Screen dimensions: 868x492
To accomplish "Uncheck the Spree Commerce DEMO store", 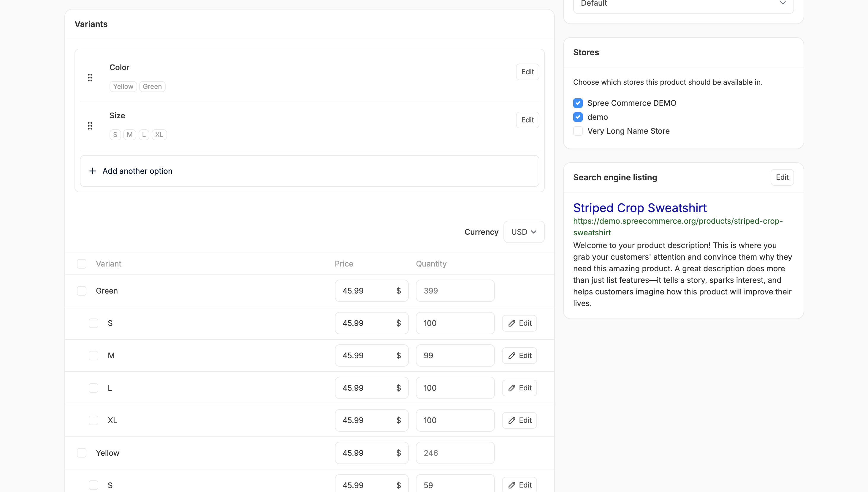I will tap(578, 103).
